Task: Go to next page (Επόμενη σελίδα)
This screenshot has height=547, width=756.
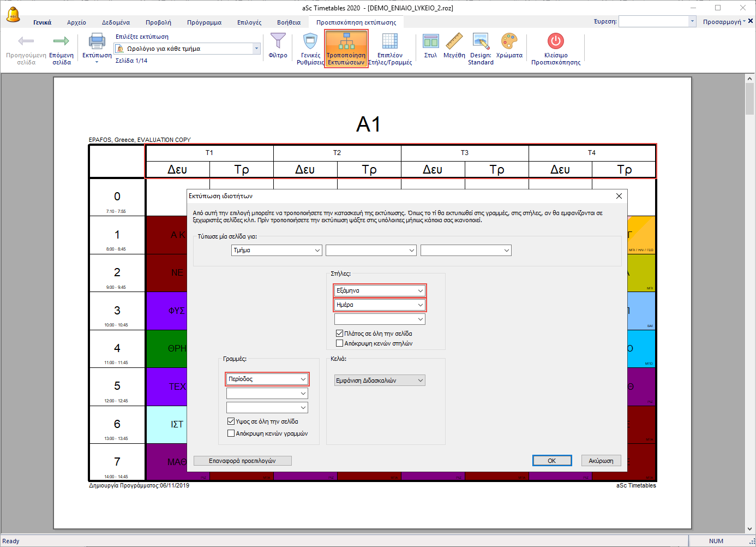Action: tap(61, 41)
